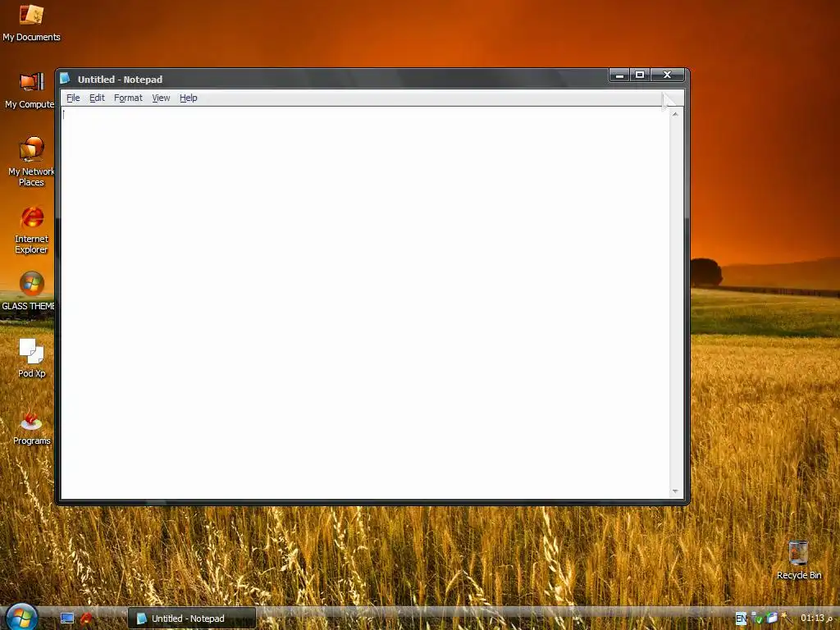Open the View menu in Notepad
Image resolution: width=840 pixels, height=630 pixels.
click(161, 98)
